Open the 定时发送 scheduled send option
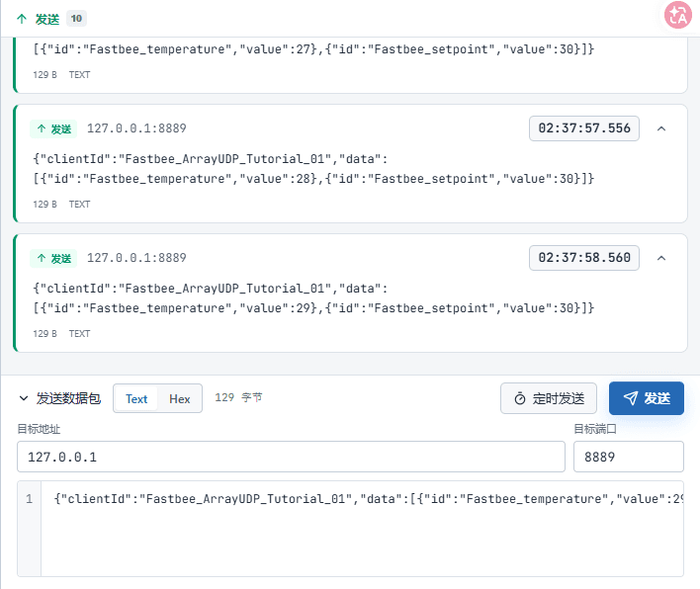700x589 pixels. pyautogui.click(x=549, y=398)
